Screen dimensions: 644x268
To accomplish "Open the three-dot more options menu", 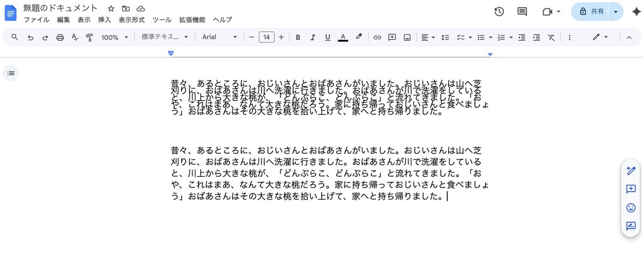I will click(569, 38).
